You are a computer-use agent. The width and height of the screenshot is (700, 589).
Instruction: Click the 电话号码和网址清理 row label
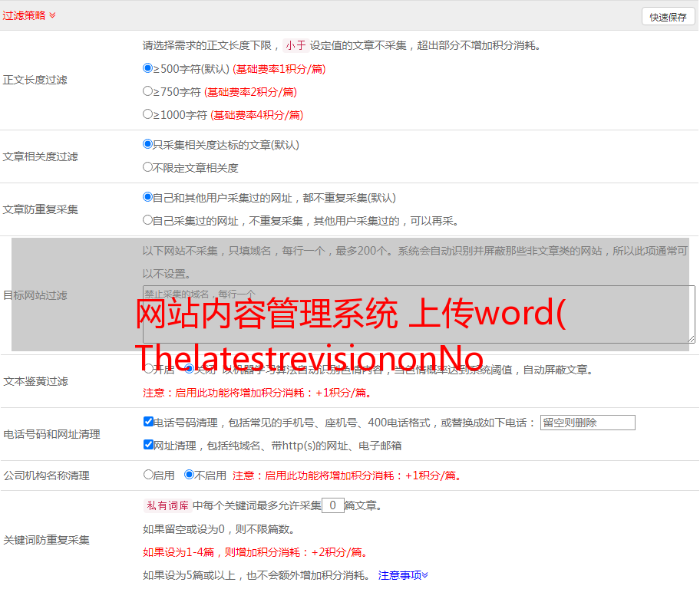[51, 434]
